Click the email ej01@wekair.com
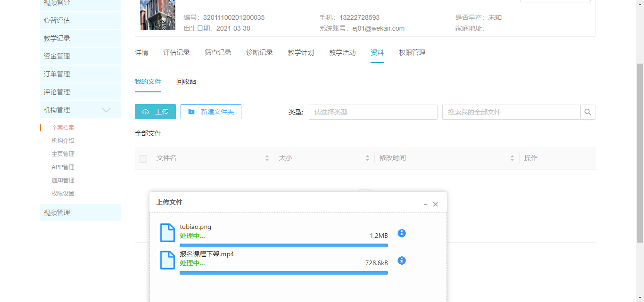 [378, 28]
